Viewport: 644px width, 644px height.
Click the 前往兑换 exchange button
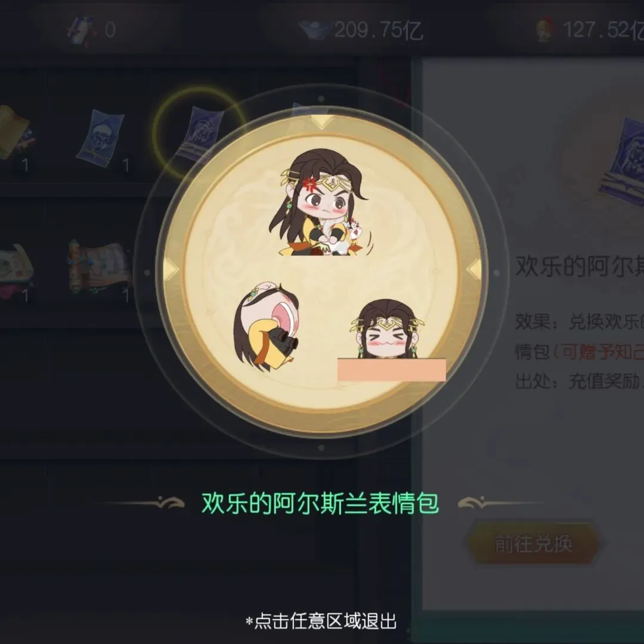(534, 543)
